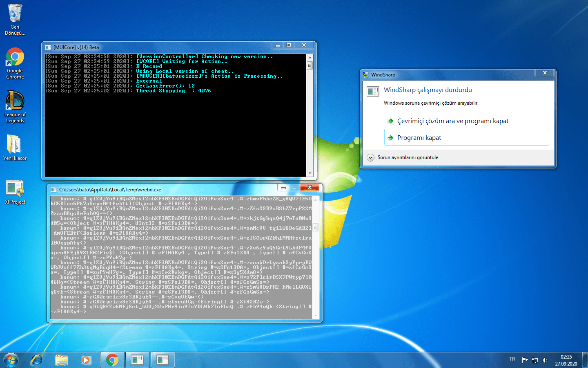Minimize the MUICore console window
The image size is (588, 368).
click(x=278, y=45)
